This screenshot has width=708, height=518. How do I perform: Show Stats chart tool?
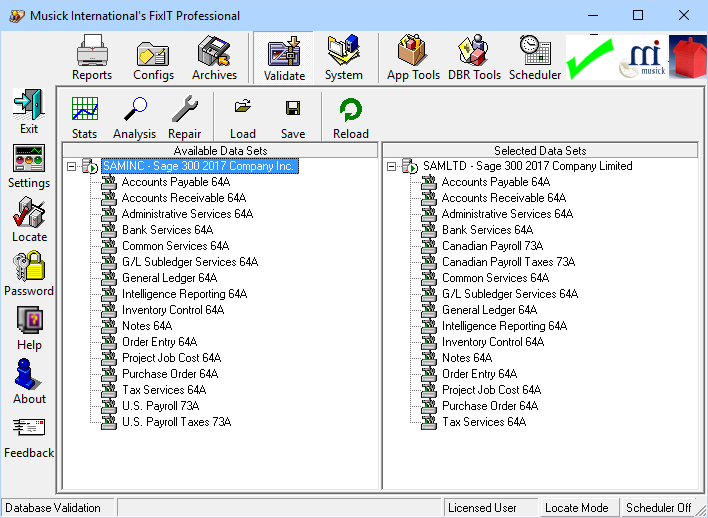pos(84,117)
